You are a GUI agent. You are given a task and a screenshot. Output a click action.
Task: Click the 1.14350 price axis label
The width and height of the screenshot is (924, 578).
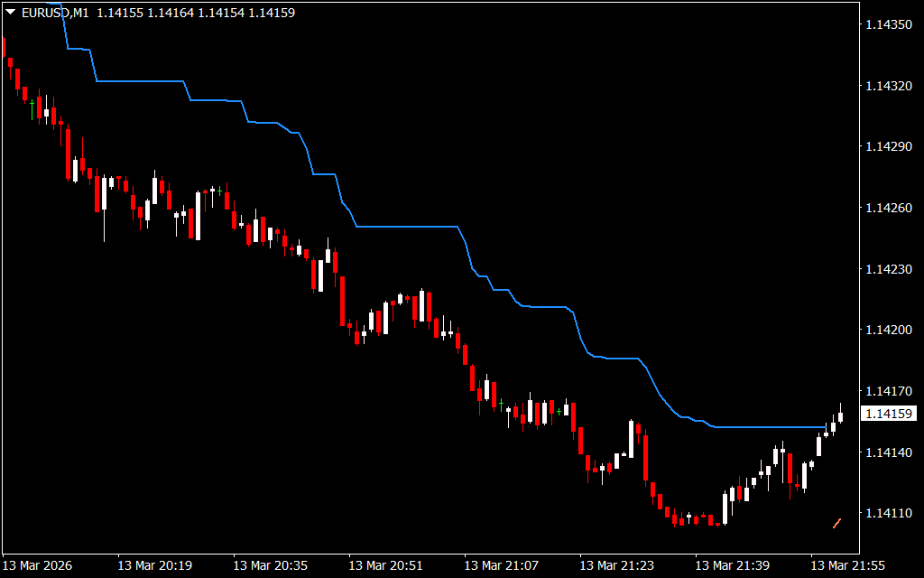click(x=890, y=24)
